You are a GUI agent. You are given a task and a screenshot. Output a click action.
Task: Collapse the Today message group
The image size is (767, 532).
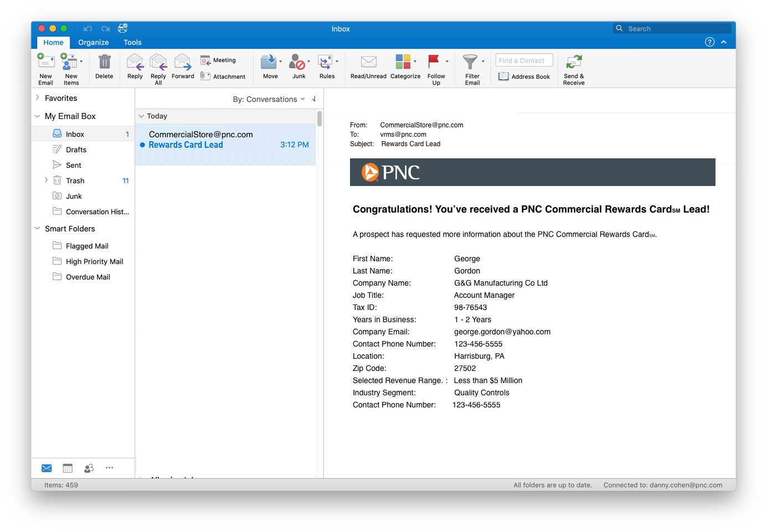pos(141,116)
